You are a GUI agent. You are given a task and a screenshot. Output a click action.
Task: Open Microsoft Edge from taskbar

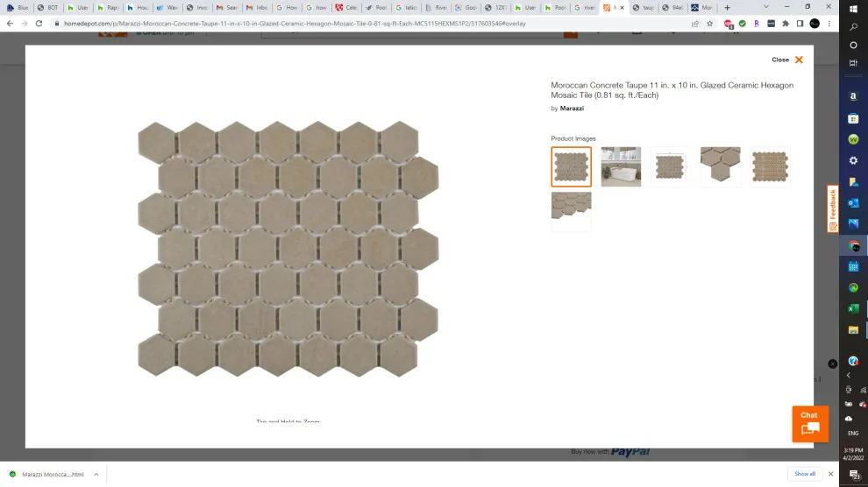[853, 287]
